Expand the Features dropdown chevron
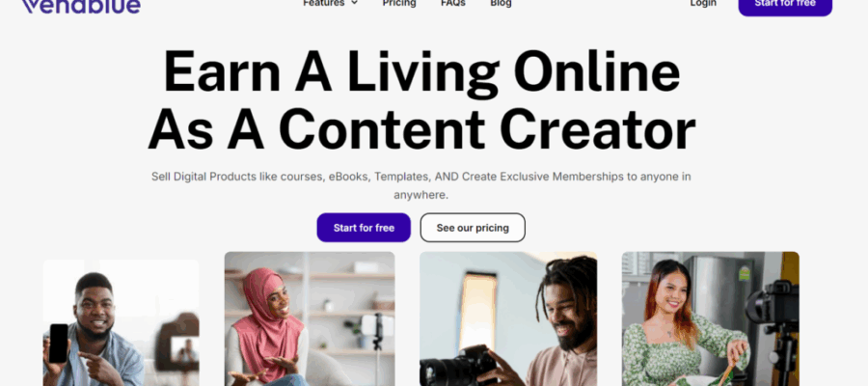868x386 pixels. (354, 3)
